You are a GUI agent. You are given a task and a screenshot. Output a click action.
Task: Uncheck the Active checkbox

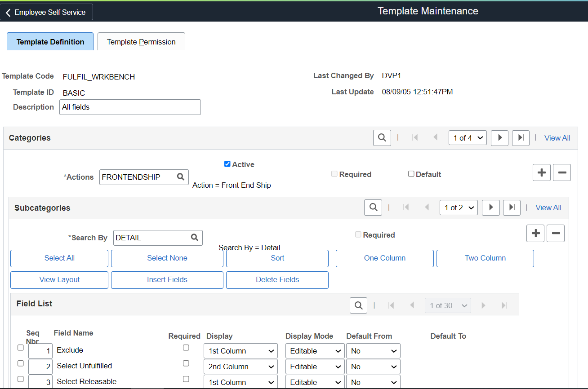point(227,164)
